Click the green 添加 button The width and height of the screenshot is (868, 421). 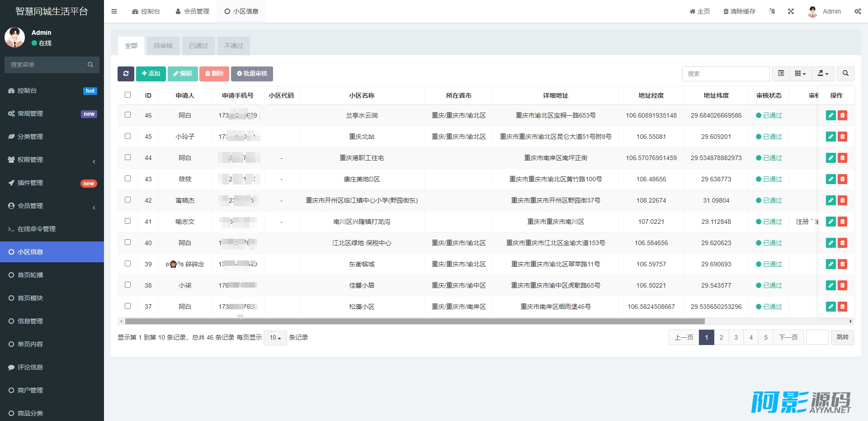[151, 74]
